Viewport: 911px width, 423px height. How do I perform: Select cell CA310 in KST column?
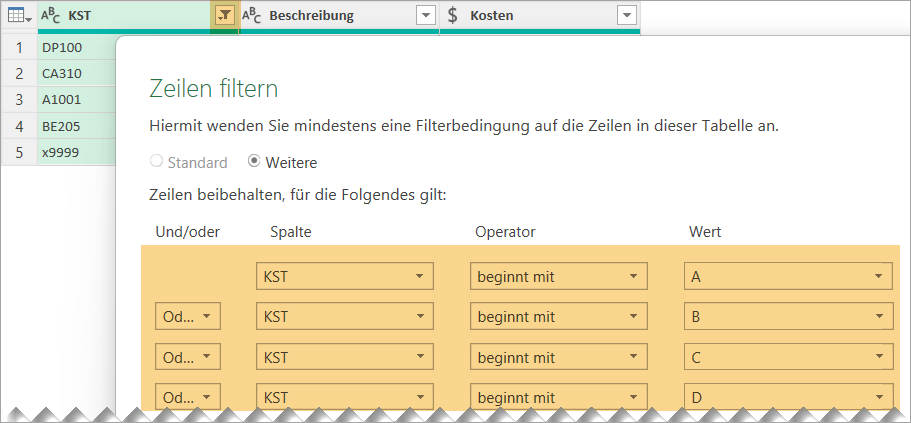(77, 73)
